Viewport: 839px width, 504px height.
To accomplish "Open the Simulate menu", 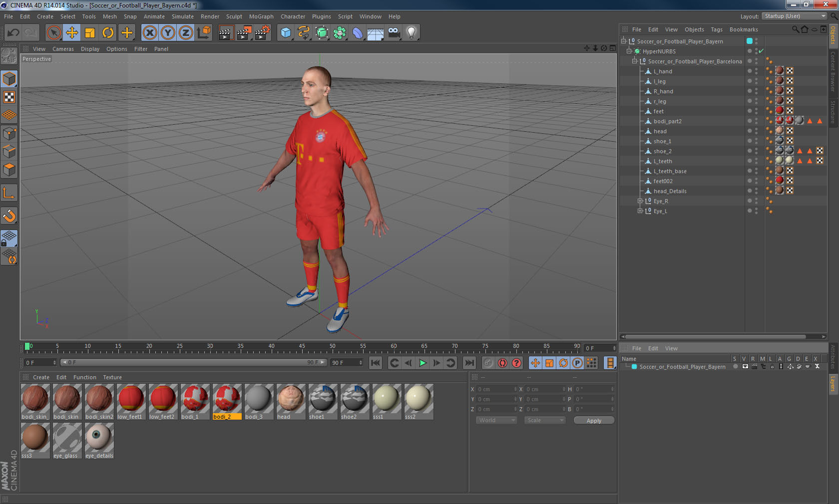I will tap(183, 16).
